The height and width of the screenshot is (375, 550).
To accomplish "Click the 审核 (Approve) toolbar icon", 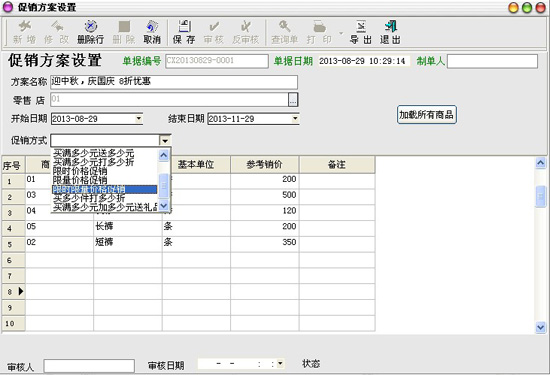I will pos(214,32).
